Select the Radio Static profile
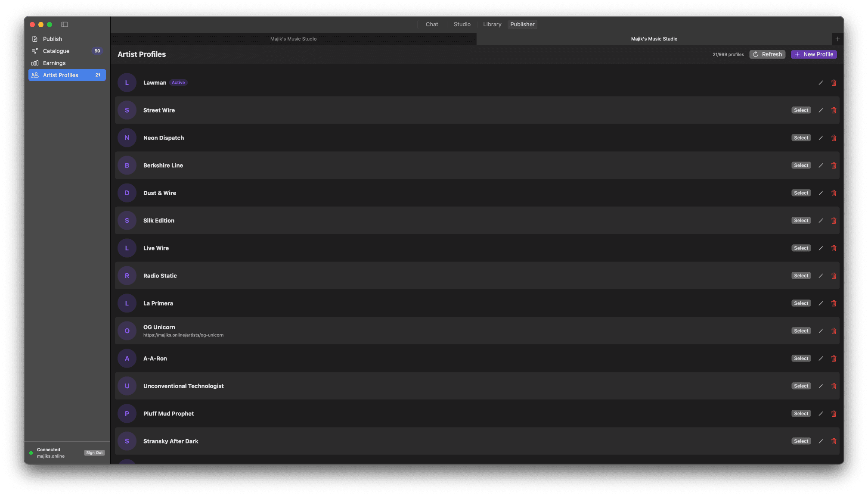The width and height of the screenshot is (868, 496). 801,276
